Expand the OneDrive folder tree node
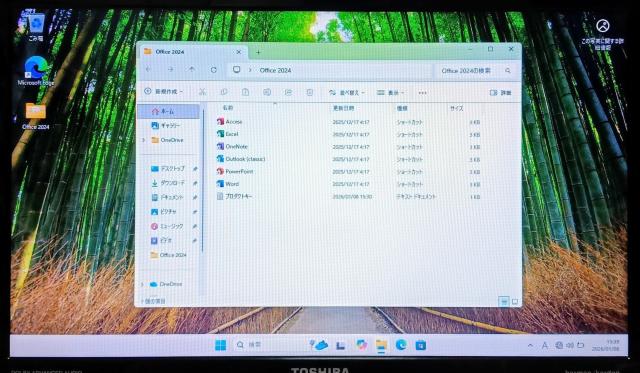 click(x=143, y=140)
